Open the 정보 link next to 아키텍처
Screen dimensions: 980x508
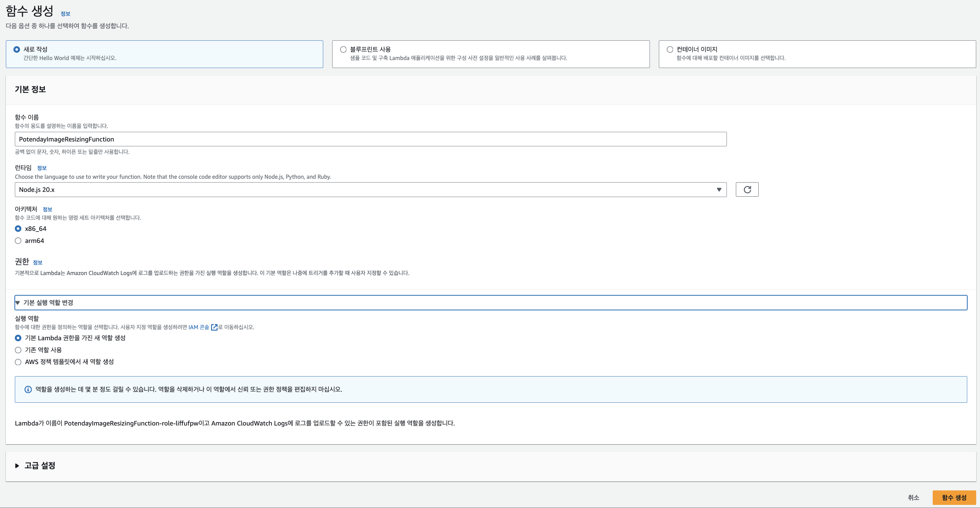coord(48,209)
